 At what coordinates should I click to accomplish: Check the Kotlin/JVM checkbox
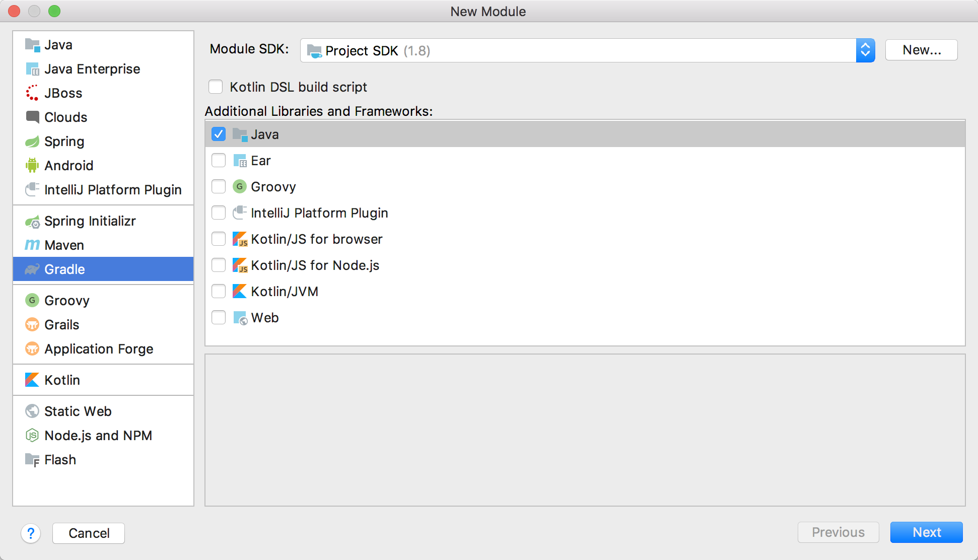(x=219, y=291)
